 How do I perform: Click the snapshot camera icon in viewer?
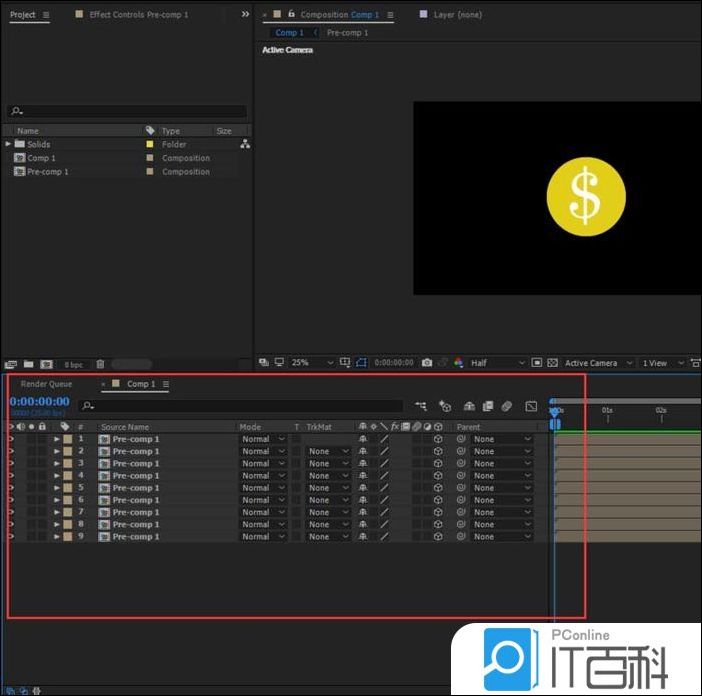click(x=427, y=363)
